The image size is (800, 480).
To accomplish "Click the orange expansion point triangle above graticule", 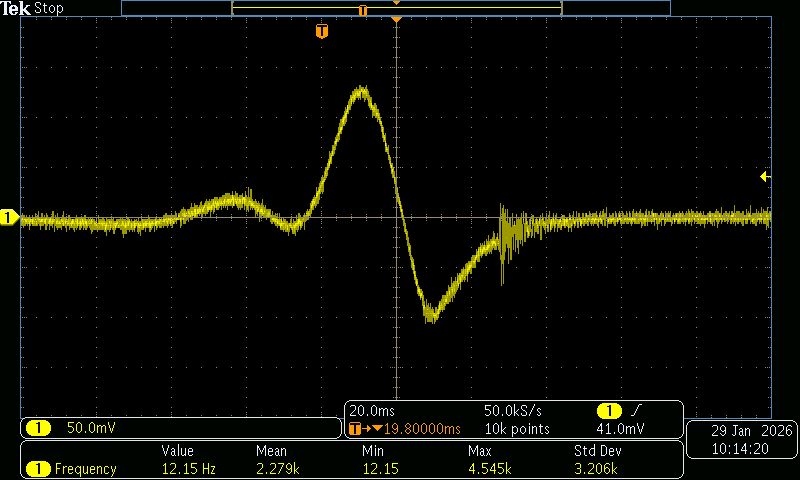I will point(397,20).
